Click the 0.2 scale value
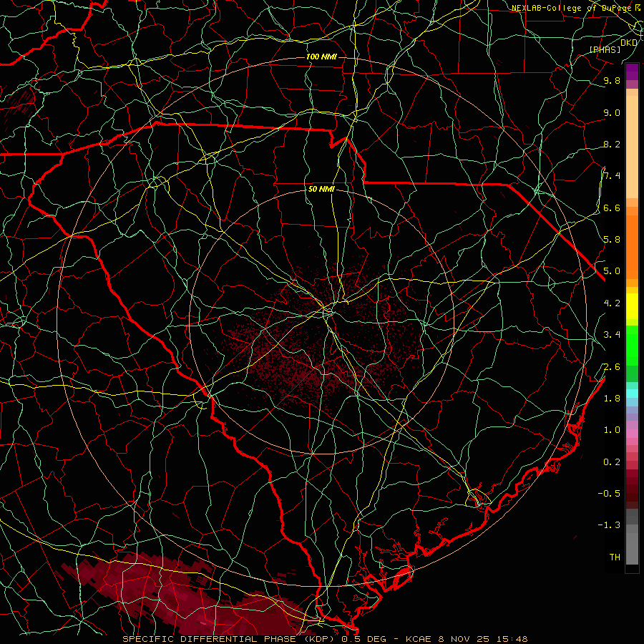This screenshot has height=644, width=644. coord(612,462)
